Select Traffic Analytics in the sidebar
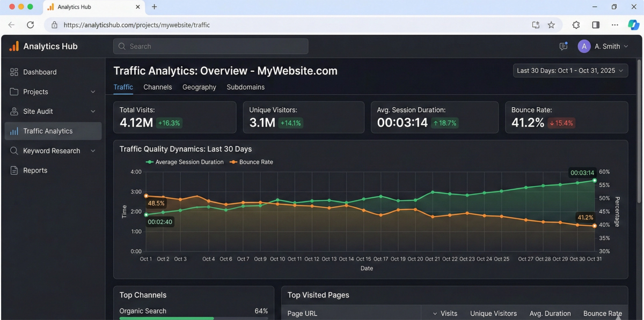The height and width of the screenshot is (320, 644). (x=53, y=131)
